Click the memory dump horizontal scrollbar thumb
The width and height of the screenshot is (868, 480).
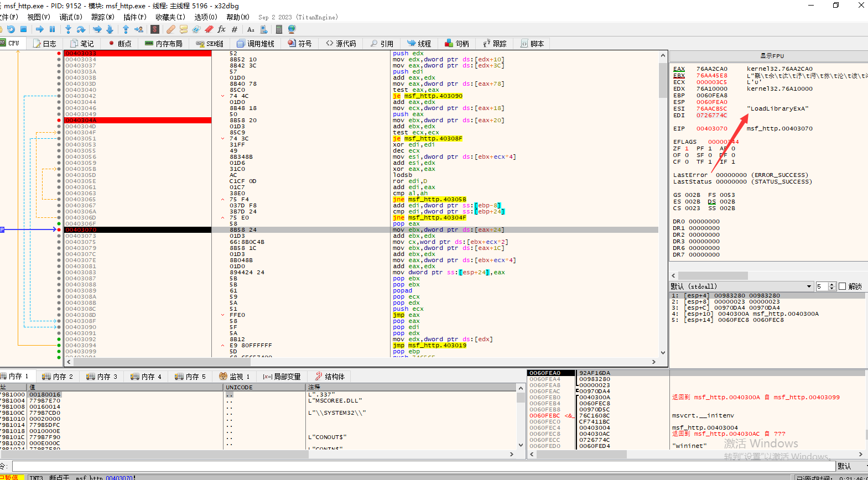[x=154, y=454]
